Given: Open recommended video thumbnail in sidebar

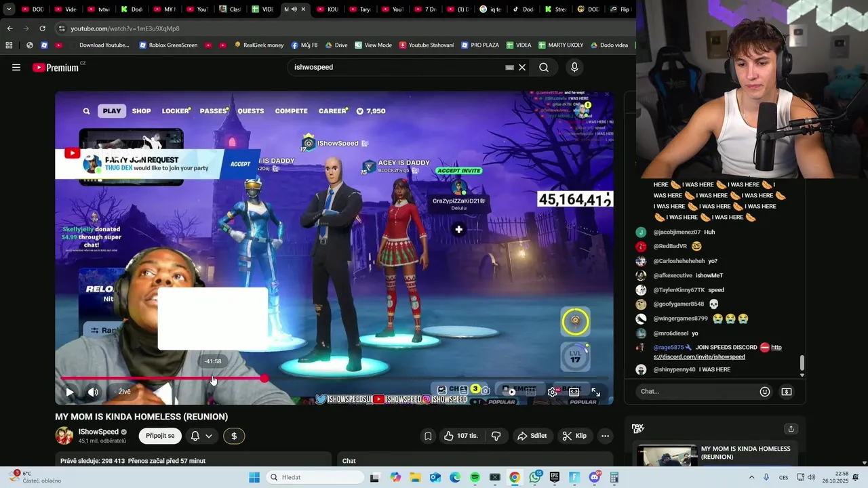Looking at the screenshot, I should [x=667, y=455].
